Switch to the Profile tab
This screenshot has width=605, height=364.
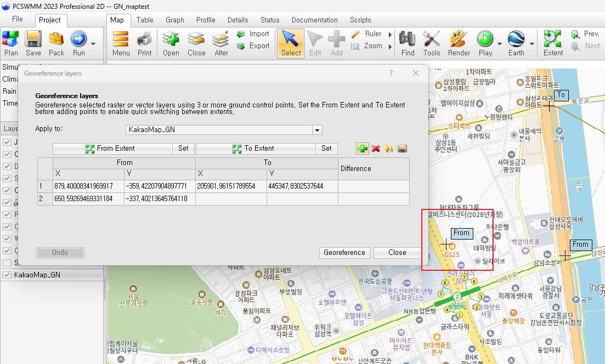tap(206, 20)
